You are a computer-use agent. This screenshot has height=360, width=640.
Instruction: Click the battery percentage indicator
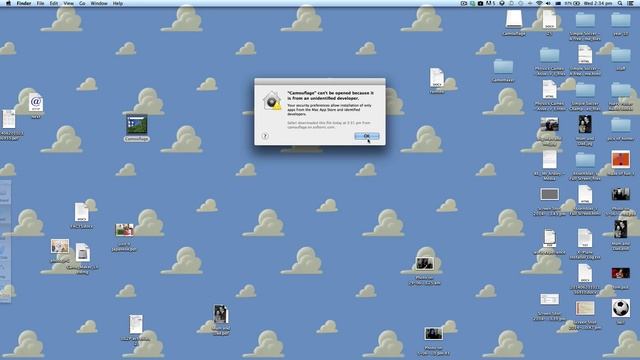coord(573,3)
